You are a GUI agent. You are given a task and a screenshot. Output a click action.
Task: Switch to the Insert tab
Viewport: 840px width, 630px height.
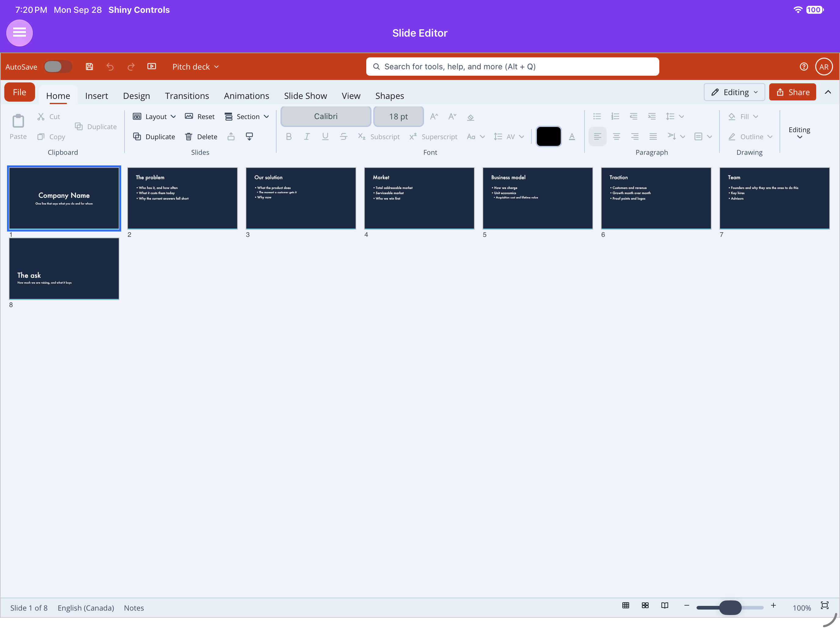[x=96, y=96]
